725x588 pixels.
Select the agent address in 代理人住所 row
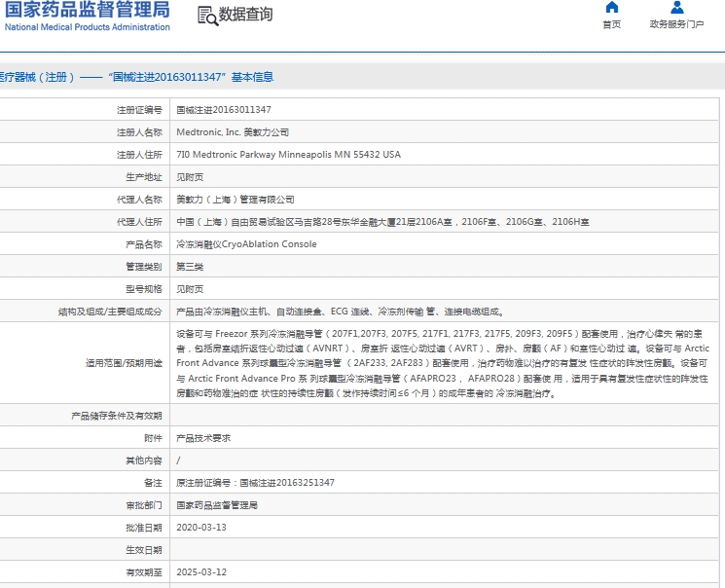click(382, 222)
